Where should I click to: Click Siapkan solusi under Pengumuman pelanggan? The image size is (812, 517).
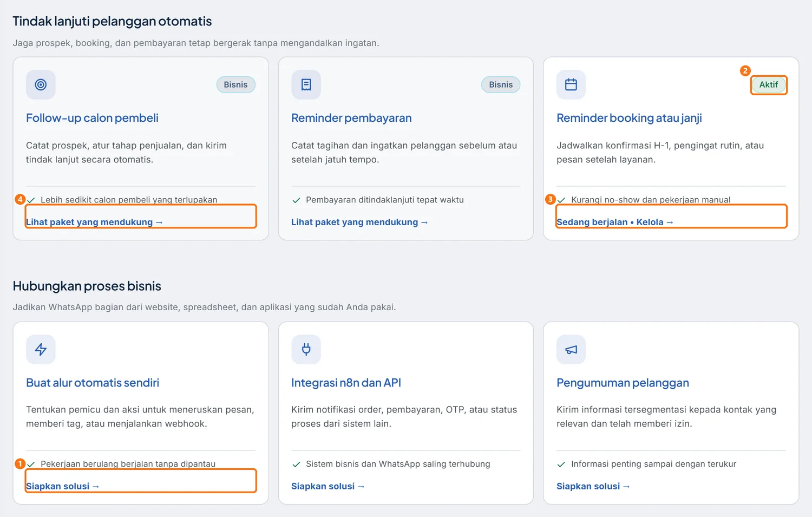click(593, 486)
